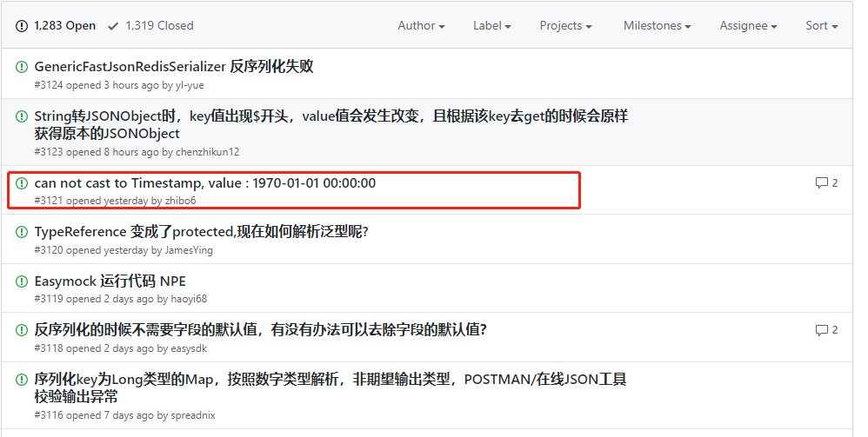Click the text '#3119 opened 2 days ago'

pos(94,299)
